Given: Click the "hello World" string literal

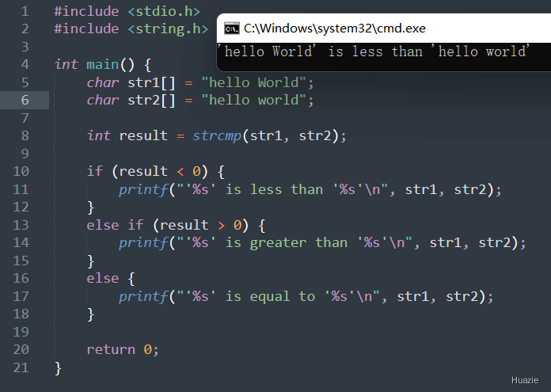Looking at the screenshot, I should click(254, 82).
